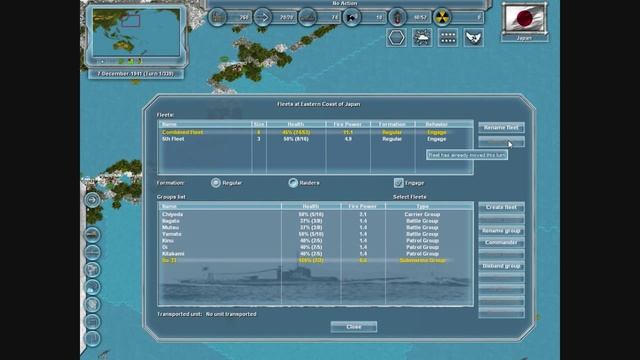Show the weather overlay cloud icon
Image resolution: width=640 pixels, height=360 pixels.
click(x=422, y=38)
